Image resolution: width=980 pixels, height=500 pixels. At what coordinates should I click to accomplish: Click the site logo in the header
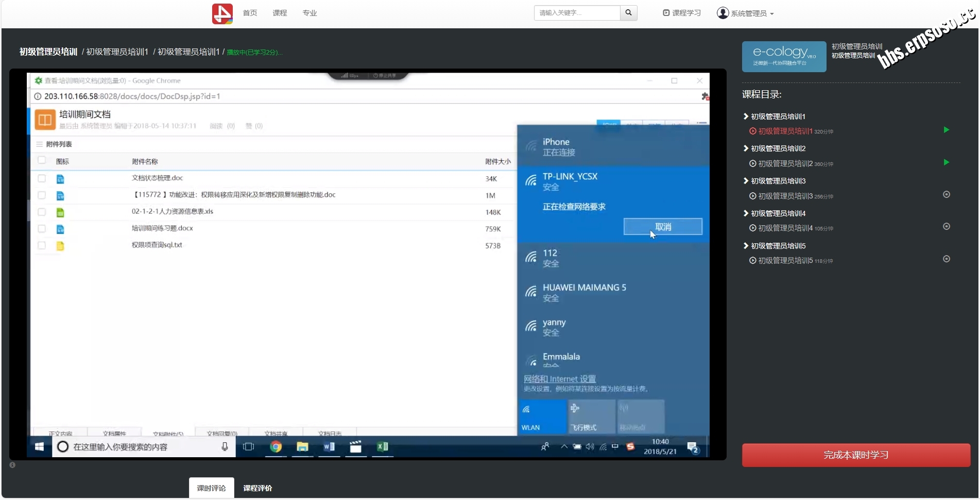point(222,13)
